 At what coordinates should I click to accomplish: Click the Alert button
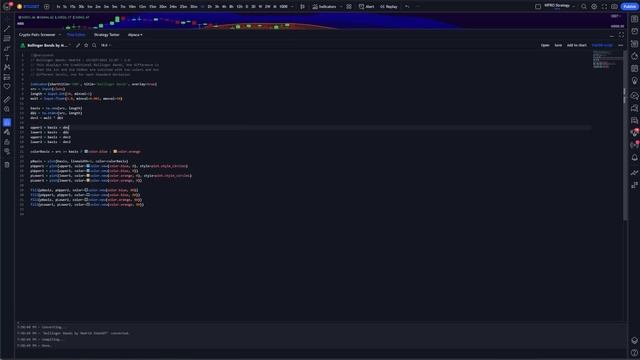pos(366,7)
